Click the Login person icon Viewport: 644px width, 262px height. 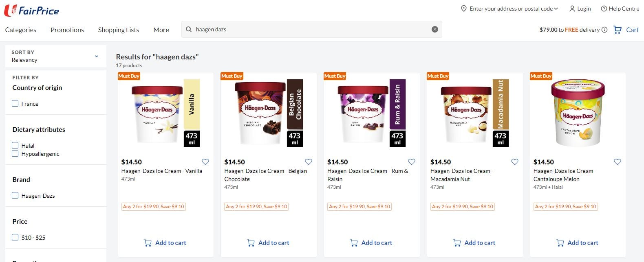click(x=572, y=9)
